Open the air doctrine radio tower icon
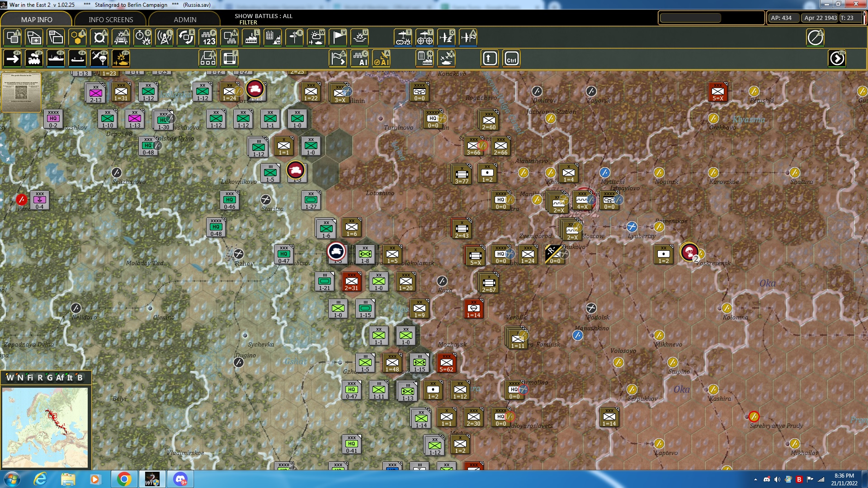Viewport: 868px width, 488px height. click(x=164, y=38)
